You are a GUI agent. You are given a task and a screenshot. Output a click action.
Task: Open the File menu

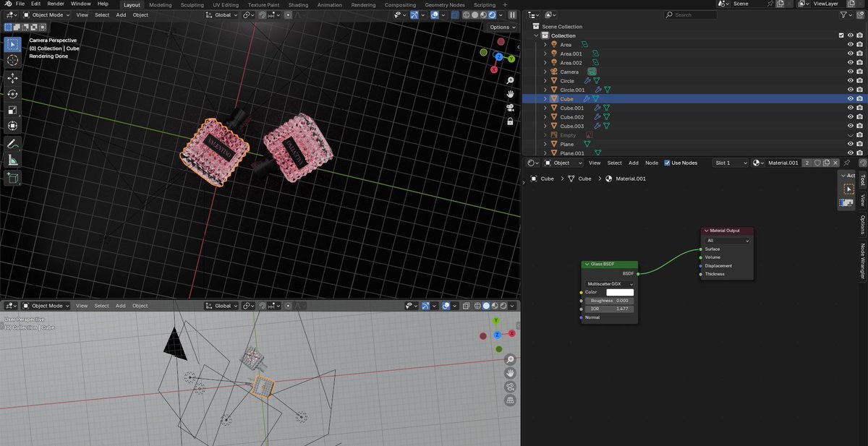(20, 4)
